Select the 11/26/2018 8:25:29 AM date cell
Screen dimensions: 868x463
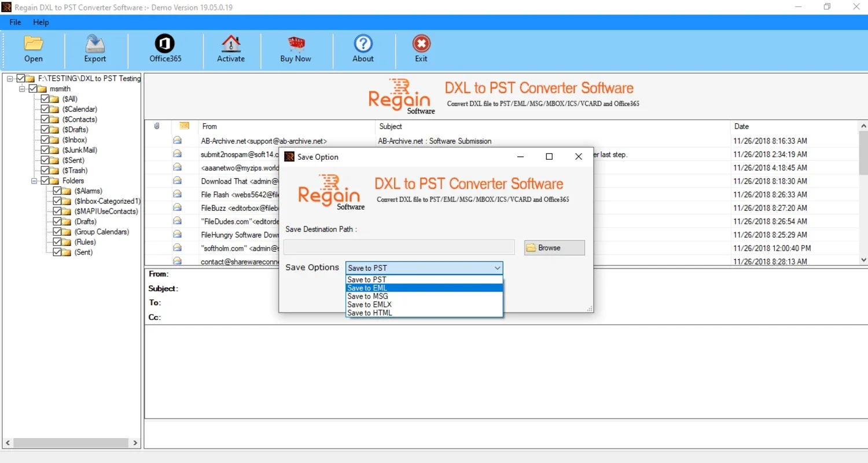pos(770,234)
